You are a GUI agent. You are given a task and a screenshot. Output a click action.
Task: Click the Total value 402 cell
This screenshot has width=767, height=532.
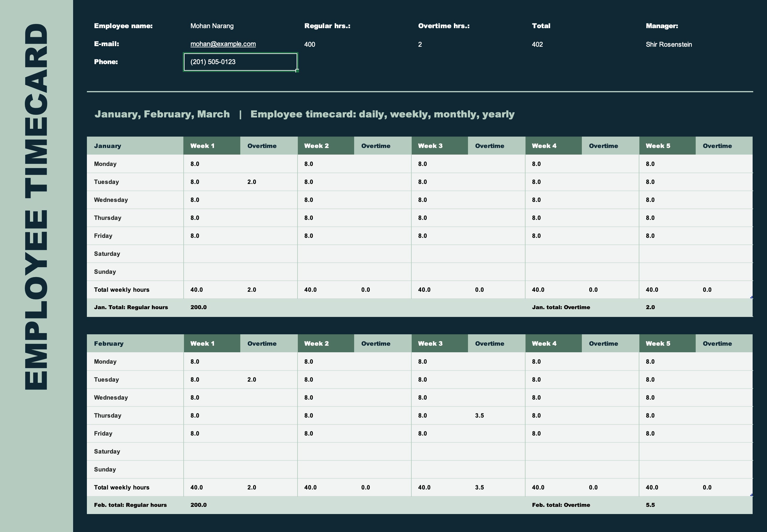(538, 44)
